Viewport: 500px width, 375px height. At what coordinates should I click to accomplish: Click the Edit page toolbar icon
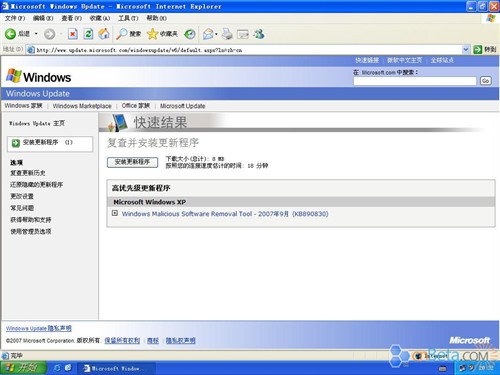(243, 34)
